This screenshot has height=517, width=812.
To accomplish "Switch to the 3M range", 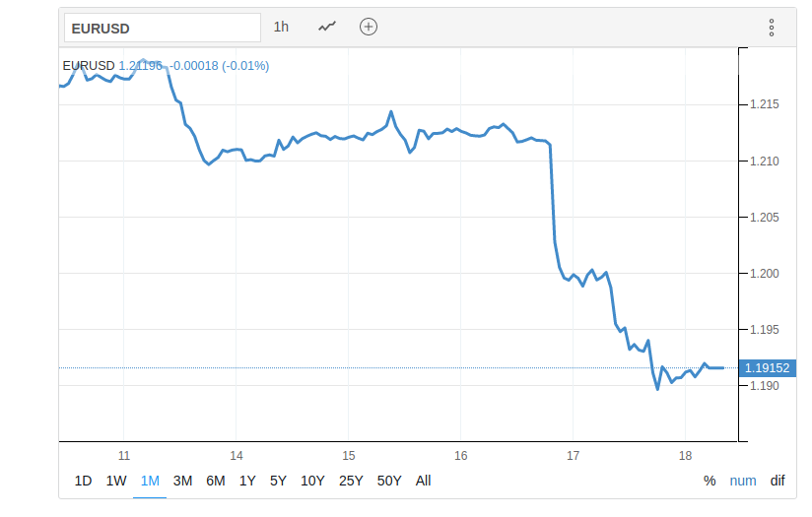I will (x=182, y=481).
